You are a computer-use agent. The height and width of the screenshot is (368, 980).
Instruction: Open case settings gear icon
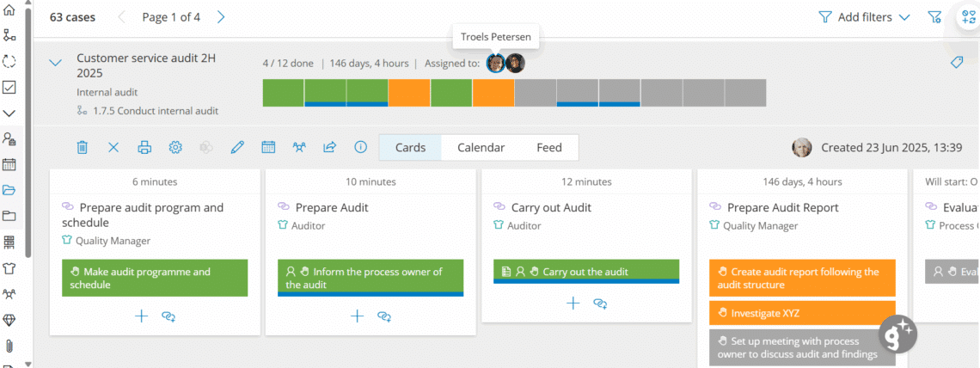point(175,147)
